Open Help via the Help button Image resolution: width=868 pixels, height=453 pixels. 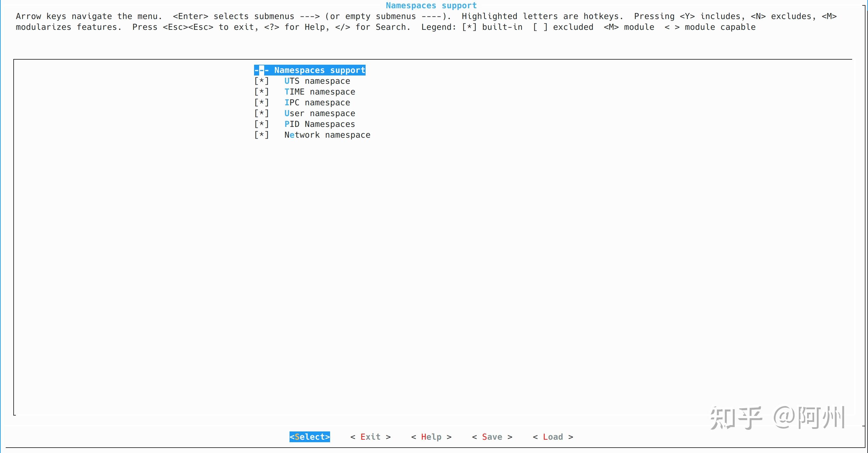pos(431,437)
